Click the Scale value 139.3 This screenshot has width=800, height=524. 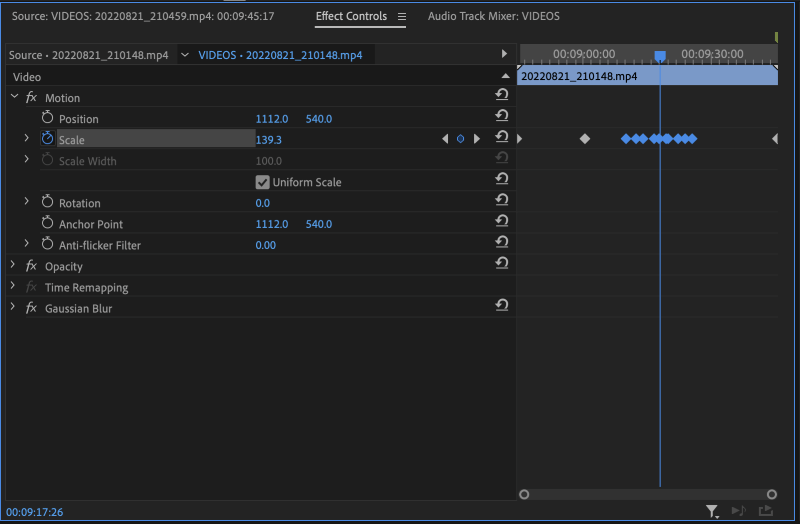268,140
